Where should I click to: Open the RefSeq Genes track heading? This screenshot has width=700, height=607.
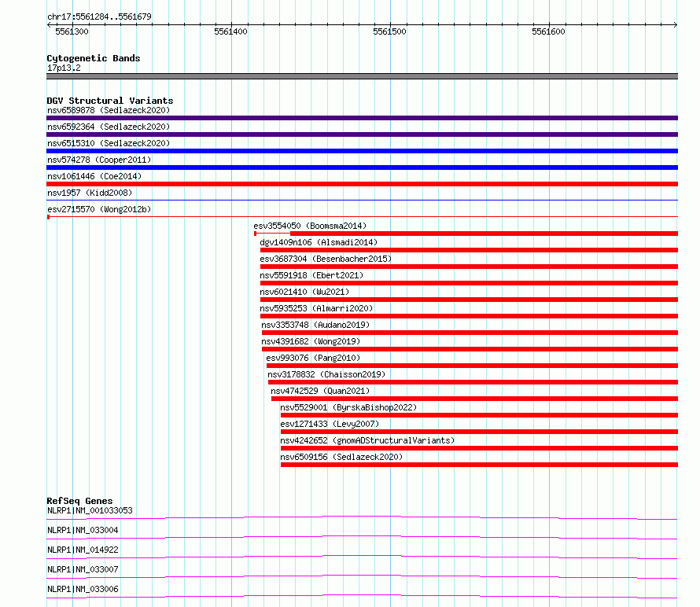tap(79, 501)
